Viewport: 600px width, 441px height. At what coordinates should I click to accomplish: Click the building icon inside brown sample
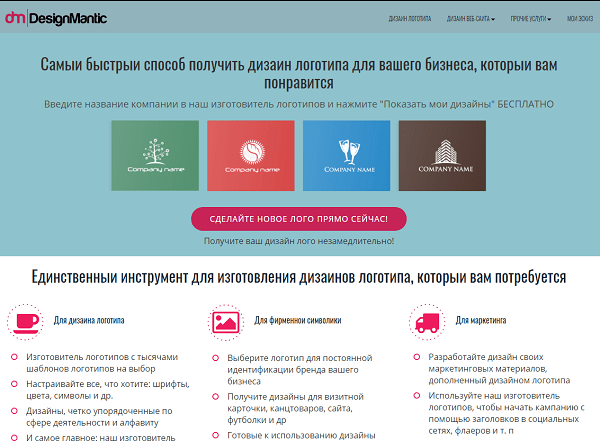445,152
